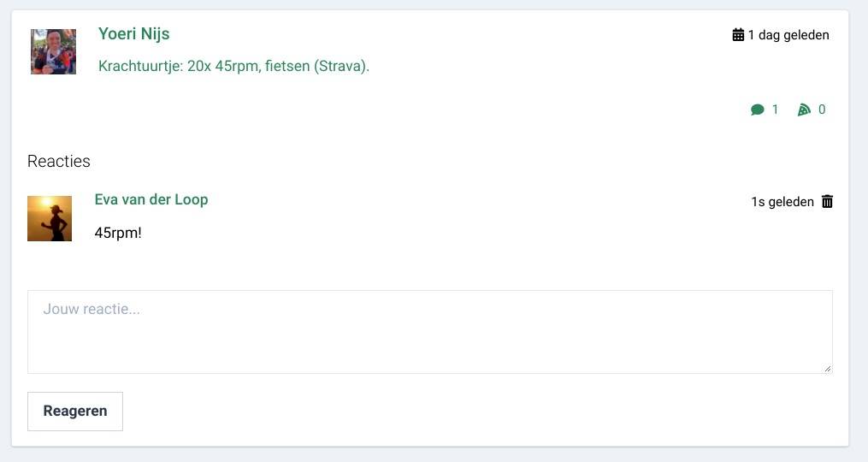This screenshot has width=868, height=462.
Task: Click blank area beside the Reageren button
Action: tap(428, 412)
